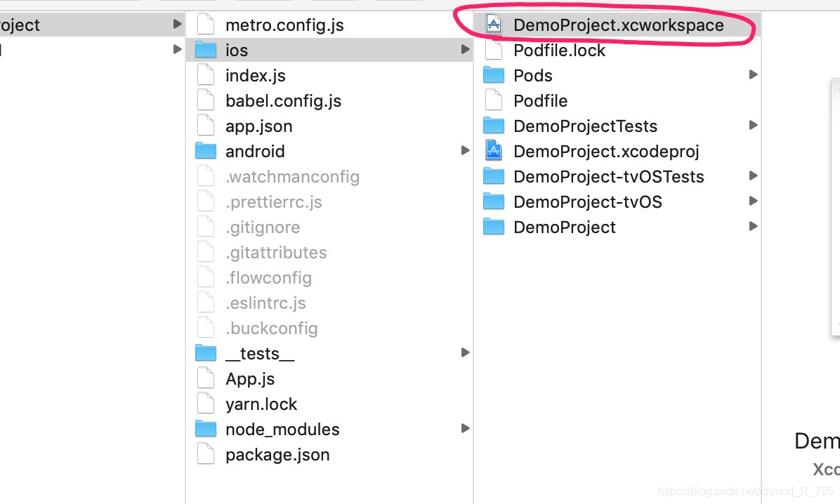Image resolution: width=840 pixels, height=504 pixels.
Task: Select the App.js file name
Action: [x=249, y=379]
